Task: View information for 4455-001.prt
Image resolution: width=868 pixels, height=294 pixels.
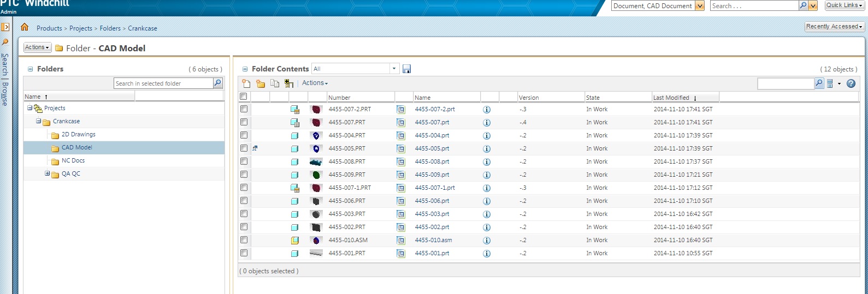Action: [x=487, y=254]
